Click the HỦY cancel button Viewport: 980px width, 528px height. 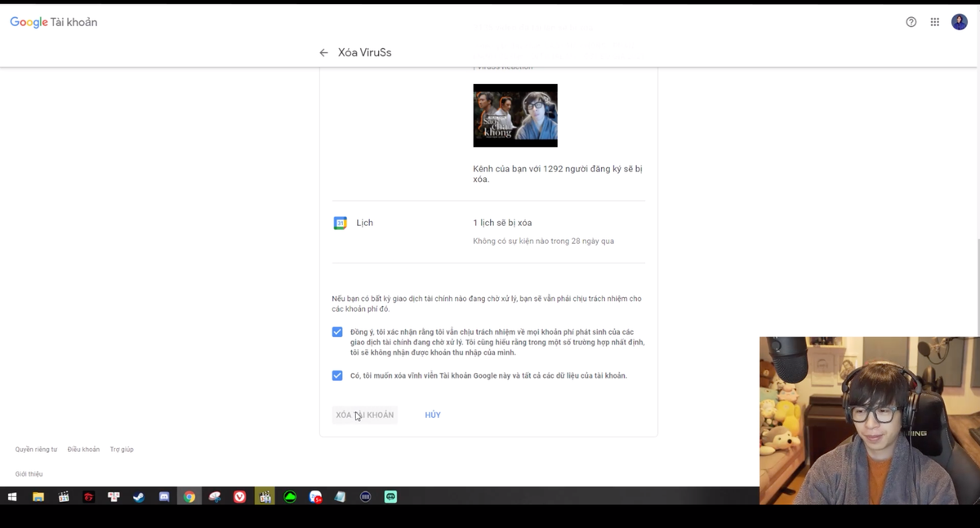click(x=432, y=415)
